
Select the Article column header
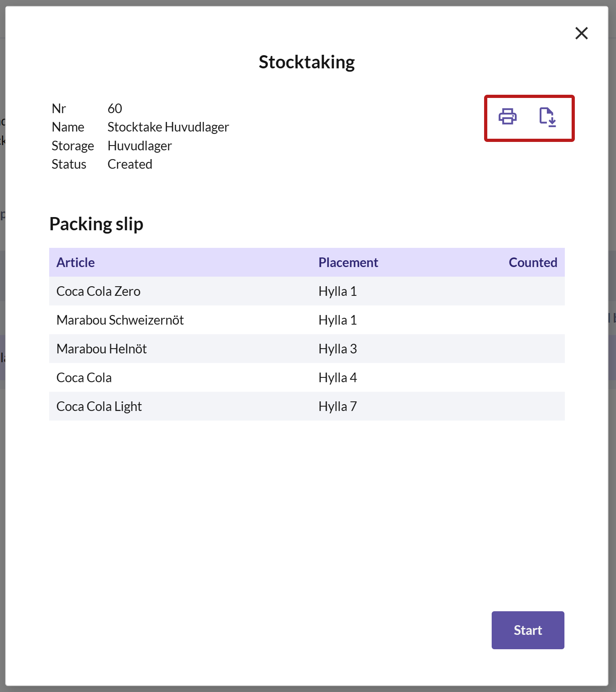point(76,262)
